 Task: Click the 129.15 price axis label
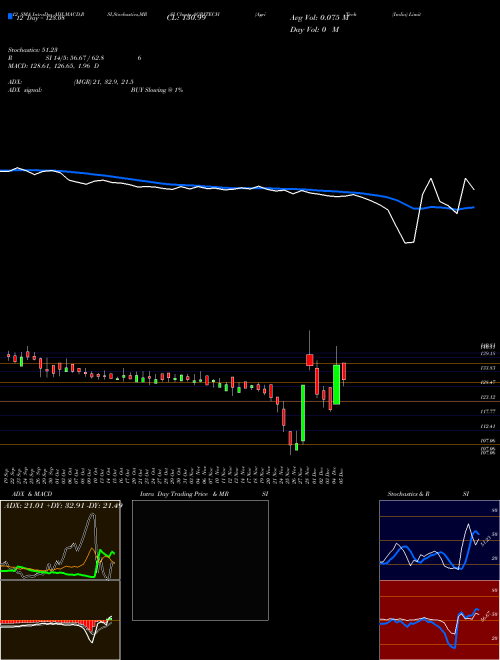pos(489,354)
